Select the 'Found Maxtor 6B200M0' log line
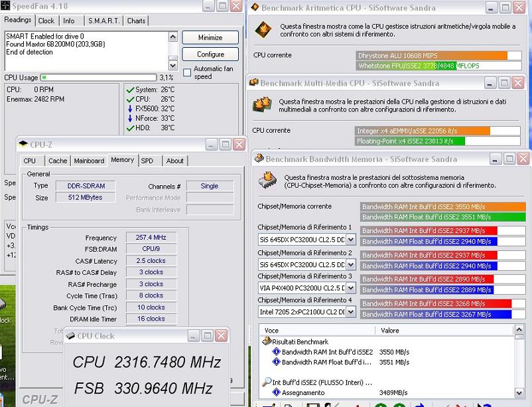The image size is (532, 407). tap(56, 44)
